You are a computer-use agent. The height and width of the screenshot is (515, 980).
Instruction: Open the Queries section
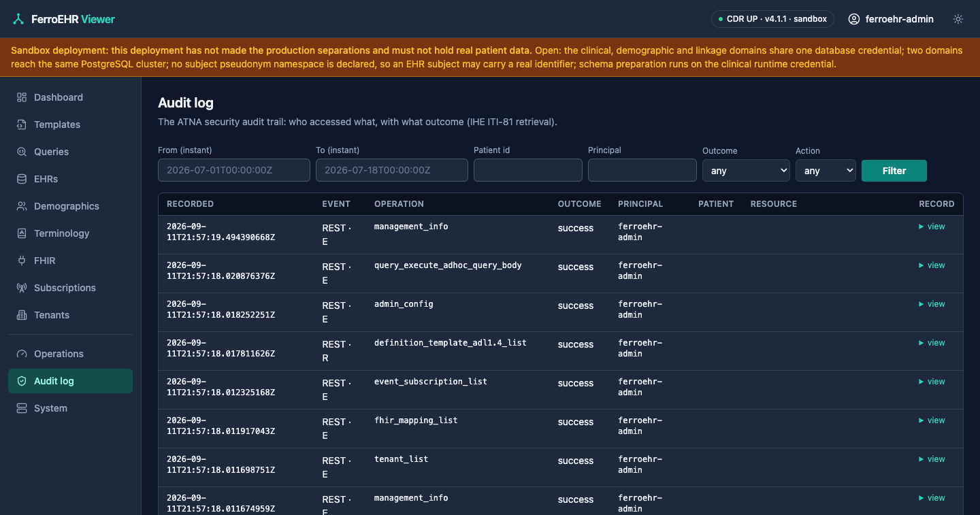(x=70, y=152)
